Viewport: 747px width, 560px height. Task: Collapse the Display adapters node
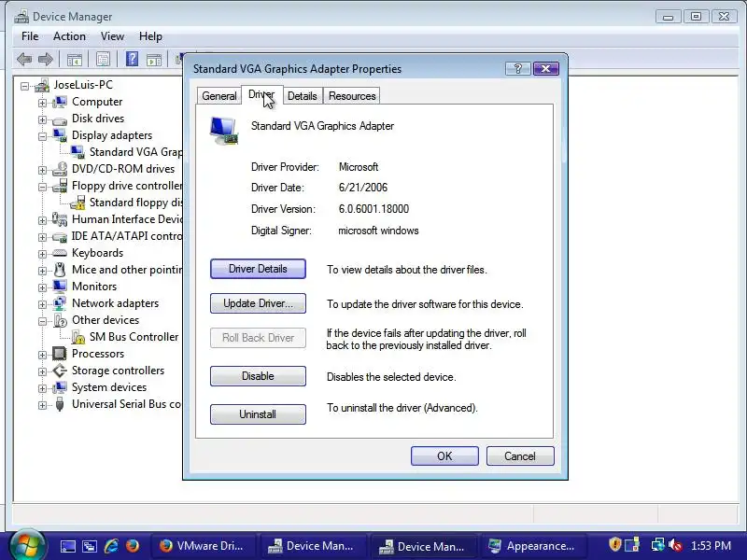[42, 136]
